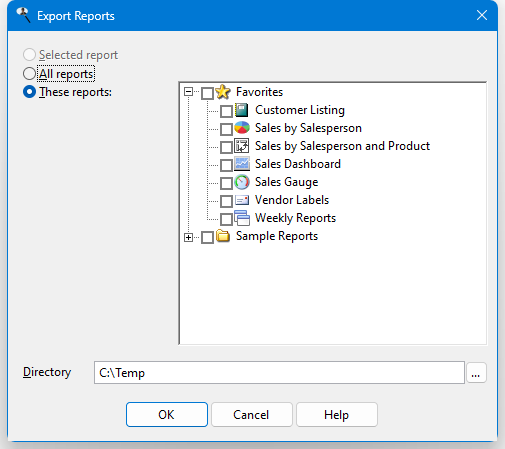Image resolution: width=505 pixels, height=449 pixels.
Task: Click the Sales by Salesperson and Product icon
Action: tap(242, 146)
